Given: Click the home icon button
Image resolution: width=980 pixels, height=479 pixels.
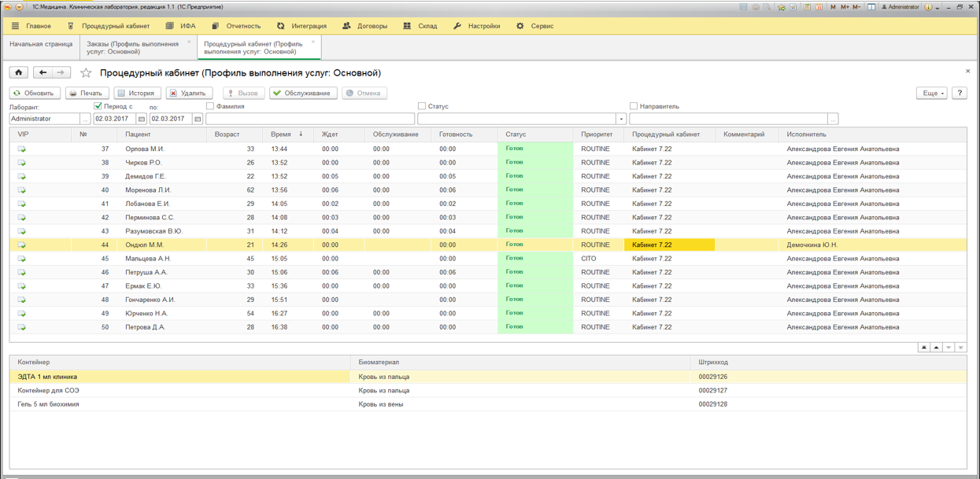Looking at the screenshot, I should point(19,72).
